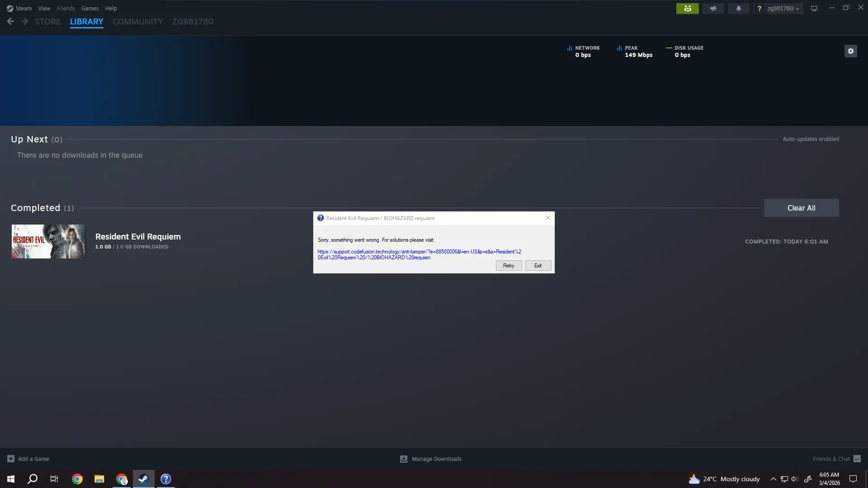This screenshot has width=868, height=488.
Task: Open the Games menu
Action: click(90, 8)
